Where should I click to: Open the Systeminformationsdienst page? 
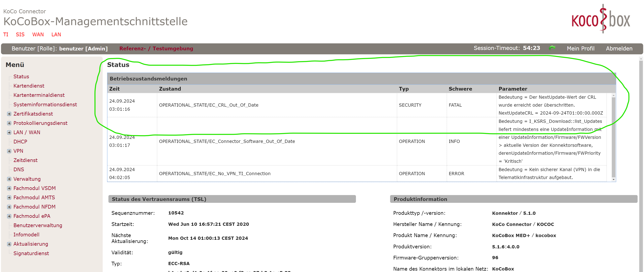pyautogui.click(x=45, y=105)
